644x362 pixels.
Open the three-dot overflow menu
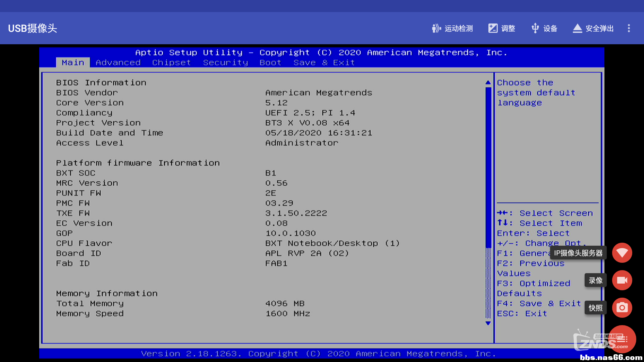coord(629,28)
